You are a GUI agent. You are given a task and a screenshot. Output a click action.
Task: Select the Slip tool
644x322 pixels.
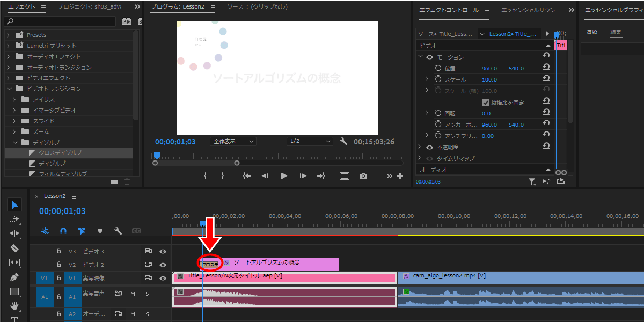click(14, 262)
